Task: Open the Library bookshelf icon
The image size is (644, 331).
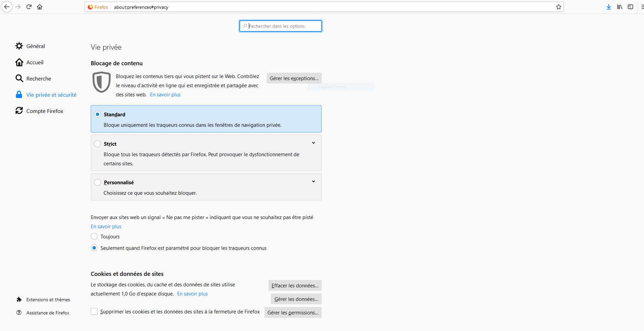Action: click(620, 7)
